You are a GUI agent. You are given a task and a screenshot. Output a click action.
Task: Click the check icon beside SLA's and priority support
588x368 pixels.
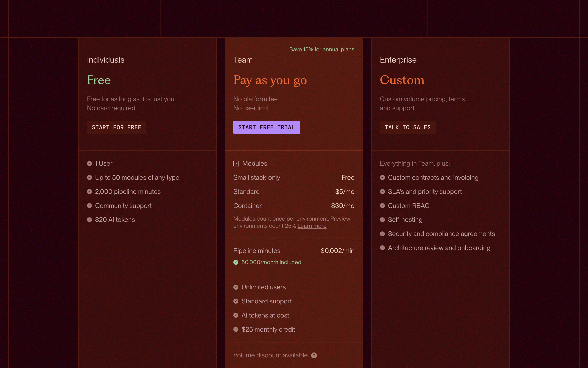click(x=382, y=192)
